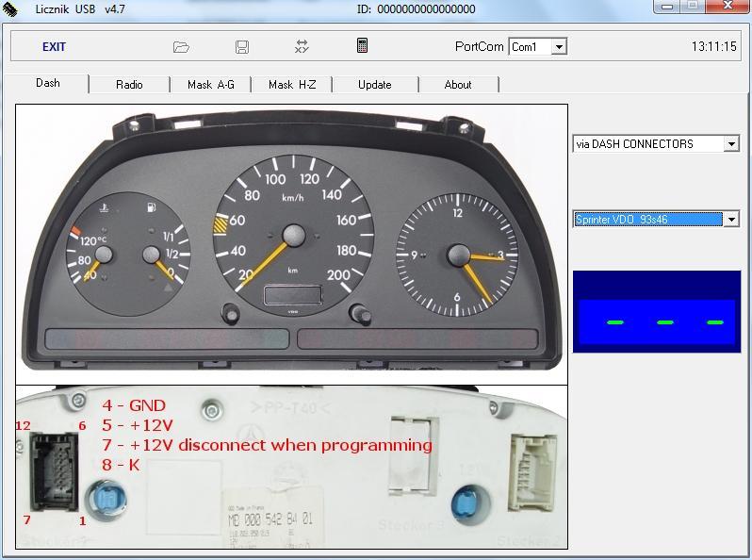Click the EXIT button

(x=54, y=47)
